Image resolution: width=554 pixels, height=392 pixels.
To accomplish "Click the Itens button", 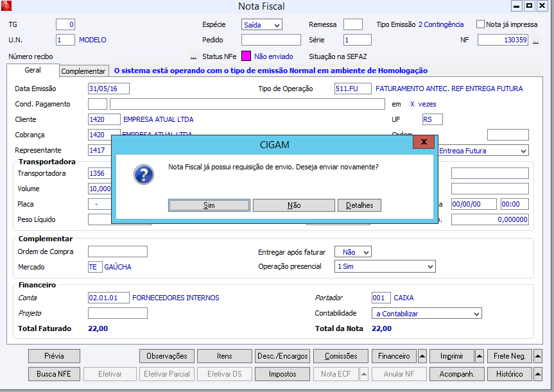I will [x=225, y=356].
